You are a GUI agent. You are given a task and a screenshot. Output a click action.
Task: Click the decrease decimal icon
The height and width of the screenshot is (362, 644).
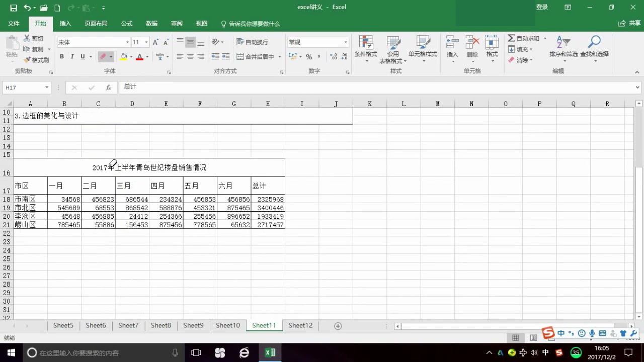coord(345,57)
